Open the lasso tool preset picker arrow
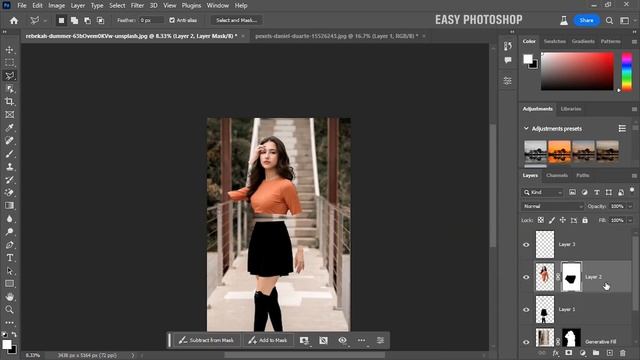Viewport: 640px width, 360px height. (45, 20)
